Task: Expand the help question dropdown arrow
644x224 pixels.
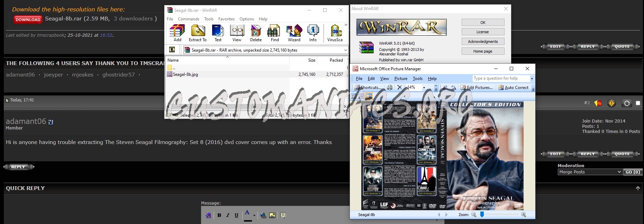Action: click(x=532, y=79)
